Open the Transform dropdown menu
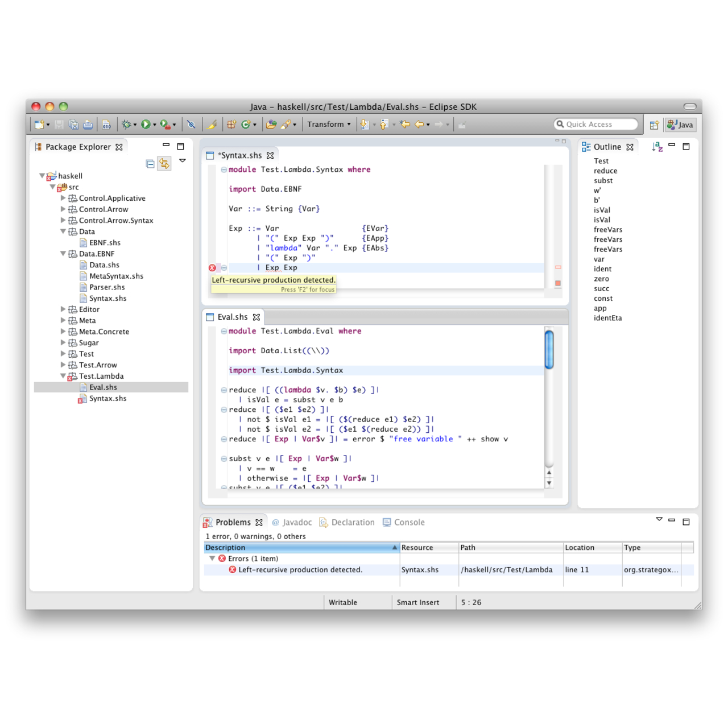 point(329,125)
